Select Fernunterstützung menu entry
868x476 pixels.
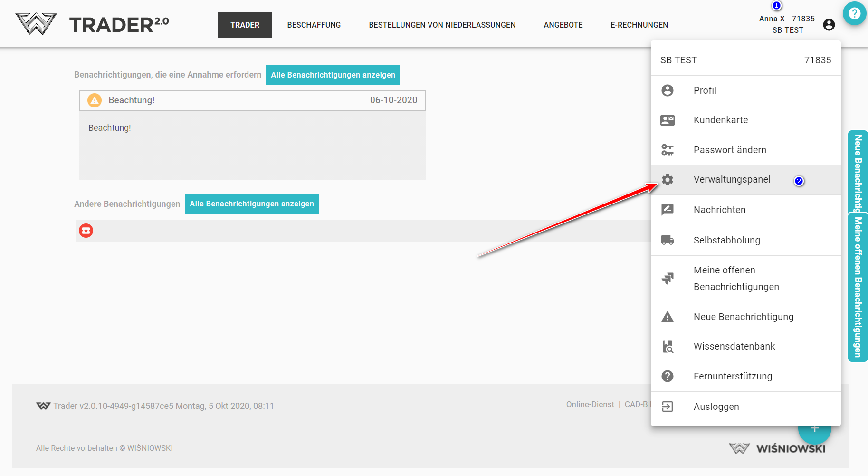(x=733, y=376)
